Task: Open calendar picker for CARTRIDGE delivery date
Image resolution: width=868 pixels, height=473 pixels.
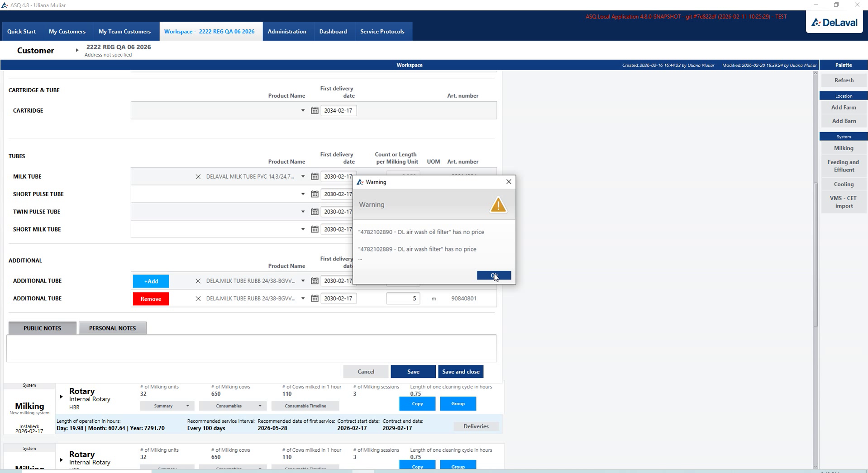Action: [315, 110]
